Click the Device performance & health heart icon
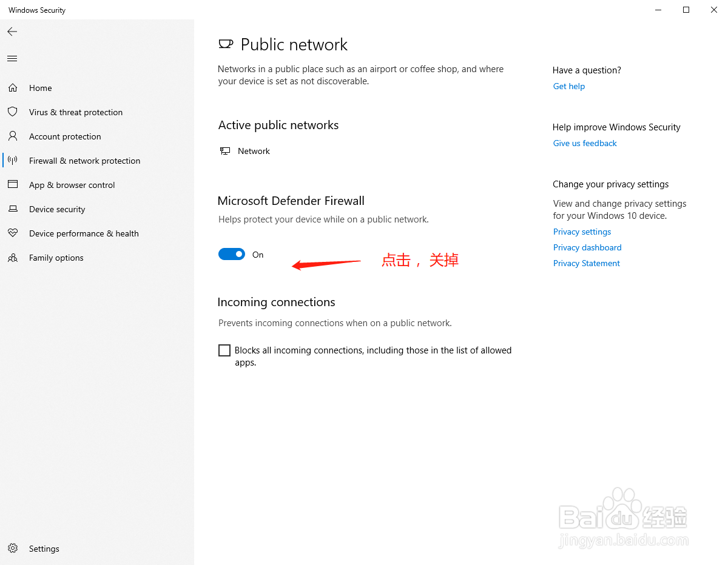 click(12, 233)
